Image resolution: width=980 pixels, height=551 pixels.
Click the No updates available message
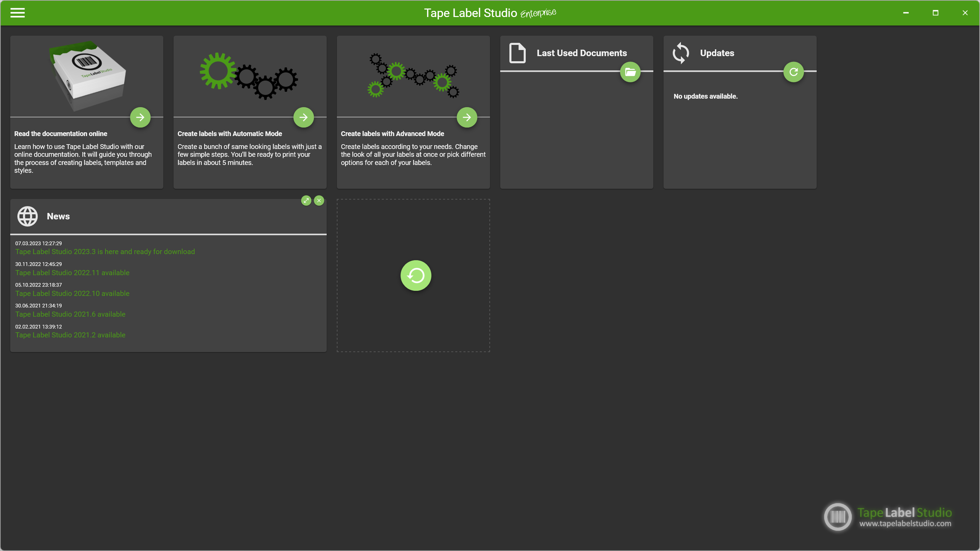(706, 97)
